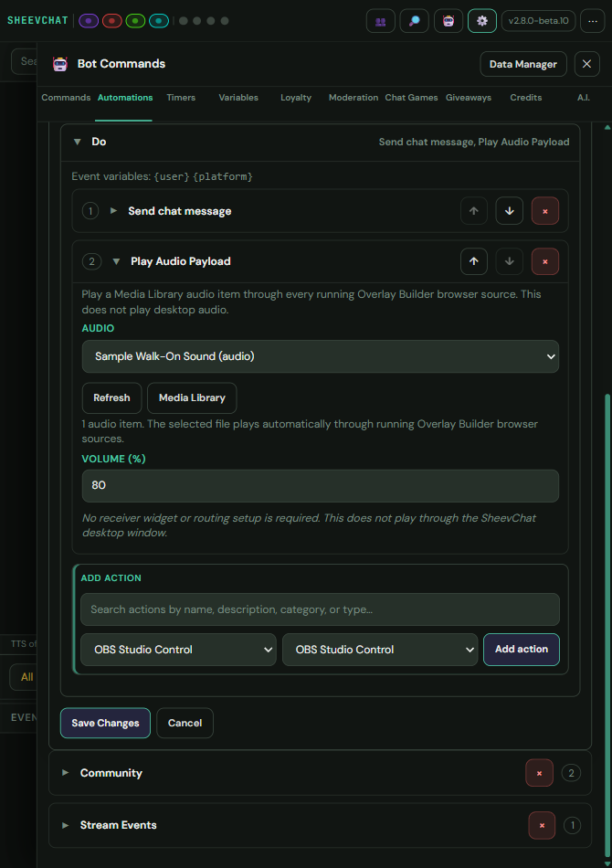The height and width of the screenshot is (868, 612).
Task: Switch to the Automations tab
Action: tap(125, 98)
